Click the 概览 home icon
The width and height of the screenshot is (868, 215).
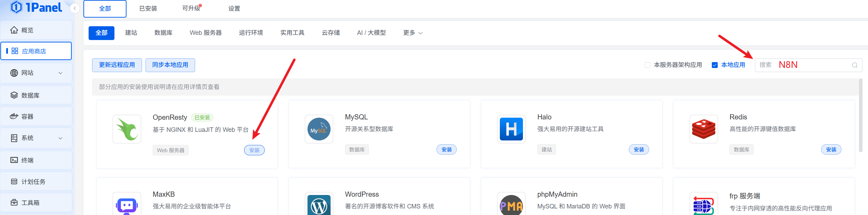click(14, 30)
